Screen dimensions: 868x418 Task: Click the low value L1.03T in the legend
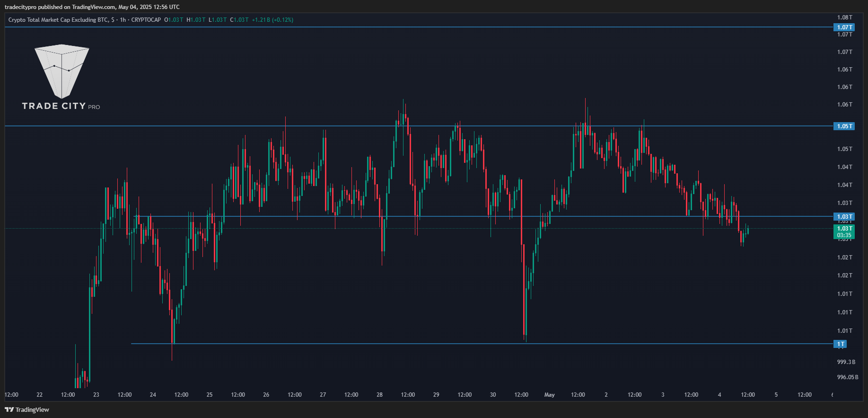coord(218,20)
